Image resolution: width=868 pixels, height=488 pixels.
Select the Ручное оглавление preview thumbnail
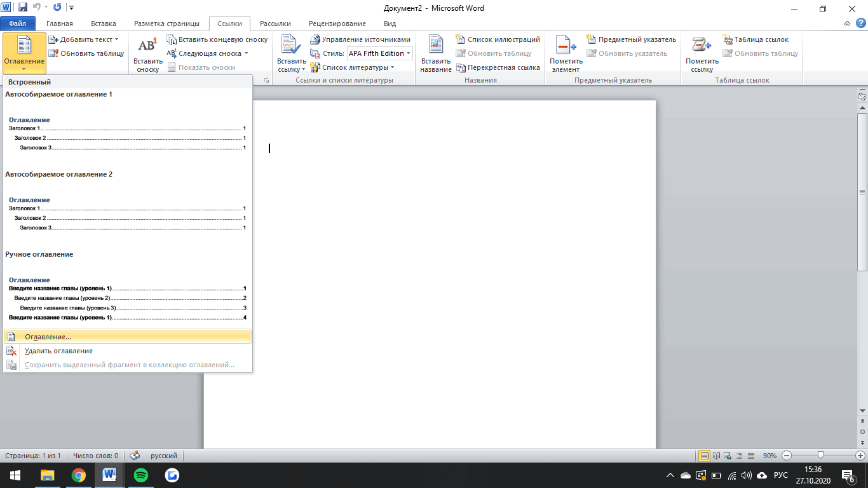[x=127, y=299]
